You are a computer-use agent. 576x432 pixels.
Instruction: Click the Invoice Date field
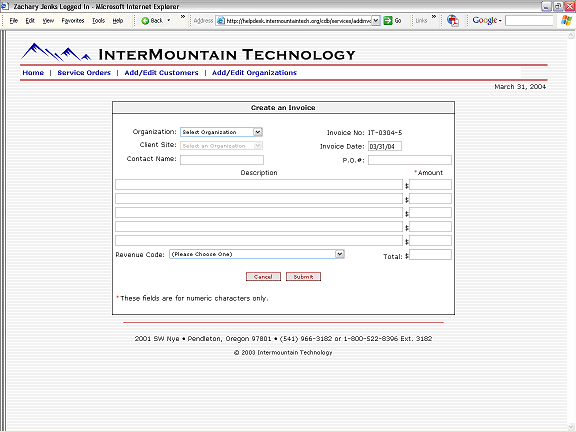point(385,146)
